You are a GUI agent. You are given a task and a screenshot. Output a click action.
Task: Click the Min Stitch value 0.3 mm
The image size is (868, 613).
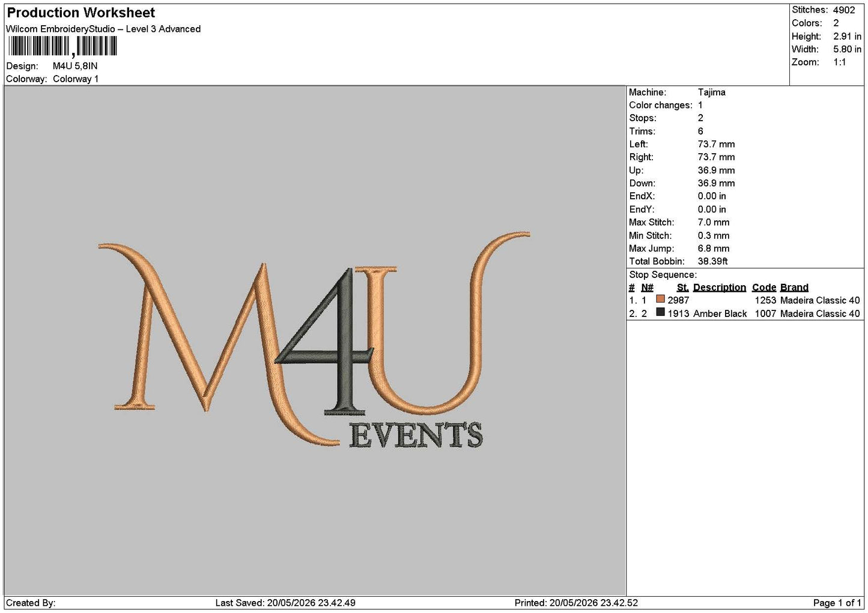click(x=714, y=235)
